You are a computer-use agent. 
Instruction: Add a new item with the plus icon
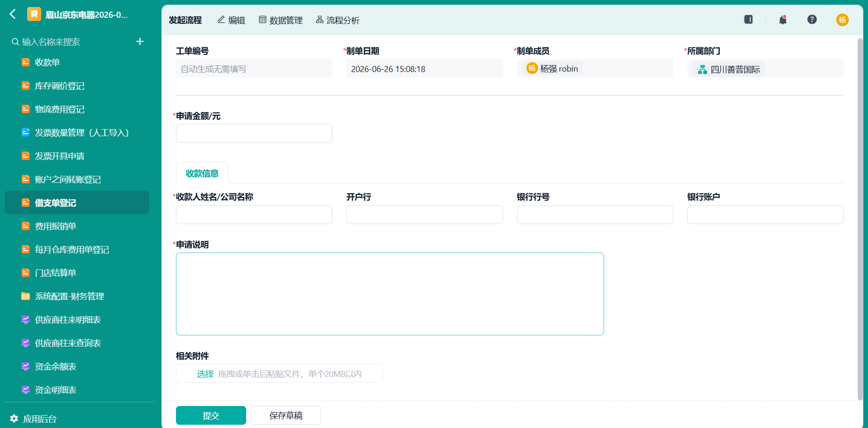139,42
